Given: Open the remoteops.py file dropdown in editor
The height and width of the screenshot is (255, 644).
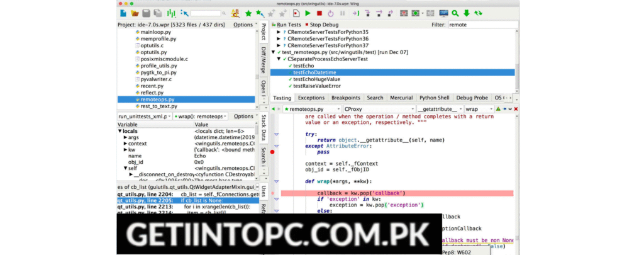Looking at the screenshot, I should point(312,109).
